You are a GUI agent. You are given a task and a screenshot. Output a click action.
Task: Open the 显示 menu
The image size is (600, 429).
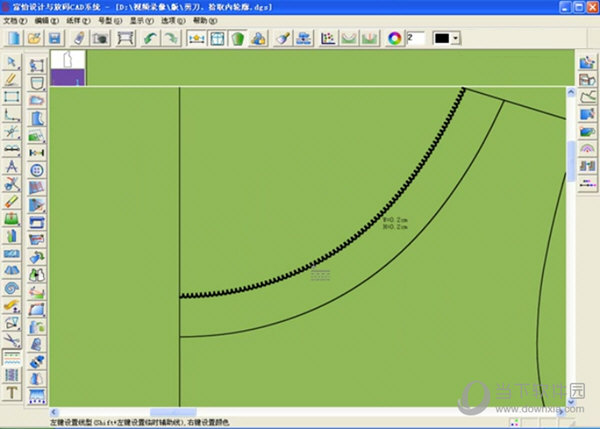tap(141, 20)
